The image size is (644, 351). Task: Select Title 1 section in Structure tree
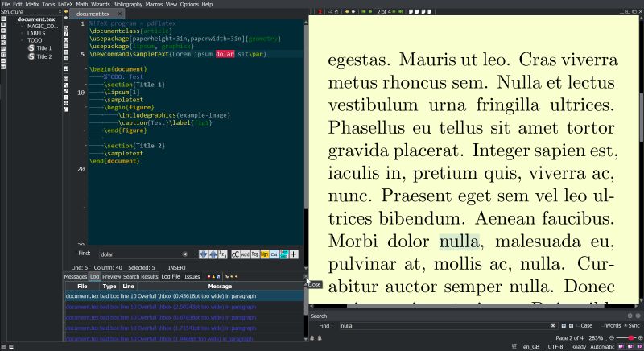[39, 48]
